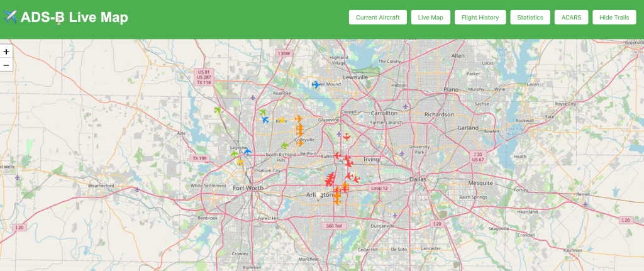The width and height of the screenshot is (644, 271).
Task: Zoom out the map with minus button
Action: (6, 65)
